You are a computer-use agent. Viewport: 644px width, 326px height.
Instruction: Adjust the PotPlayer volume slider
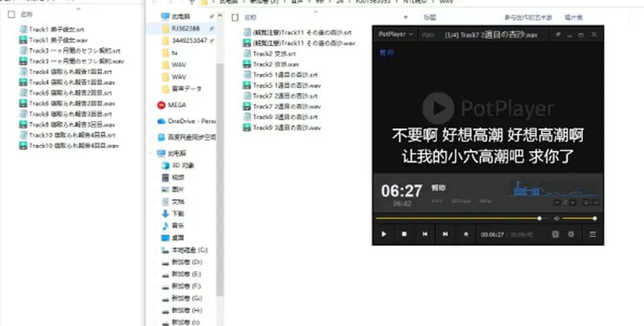(579, 219)
